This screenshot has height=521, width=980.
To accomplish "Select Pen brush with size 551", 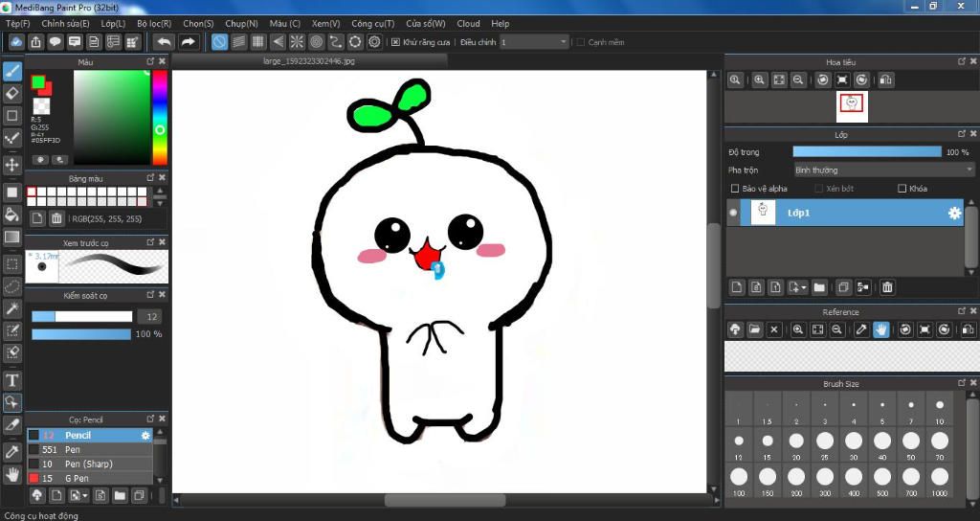I will 89,449.
